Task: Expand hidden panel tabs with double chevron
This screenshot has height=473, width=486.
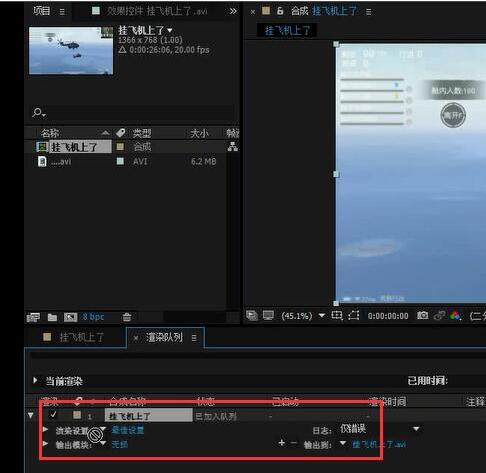Action: point(233,11)
